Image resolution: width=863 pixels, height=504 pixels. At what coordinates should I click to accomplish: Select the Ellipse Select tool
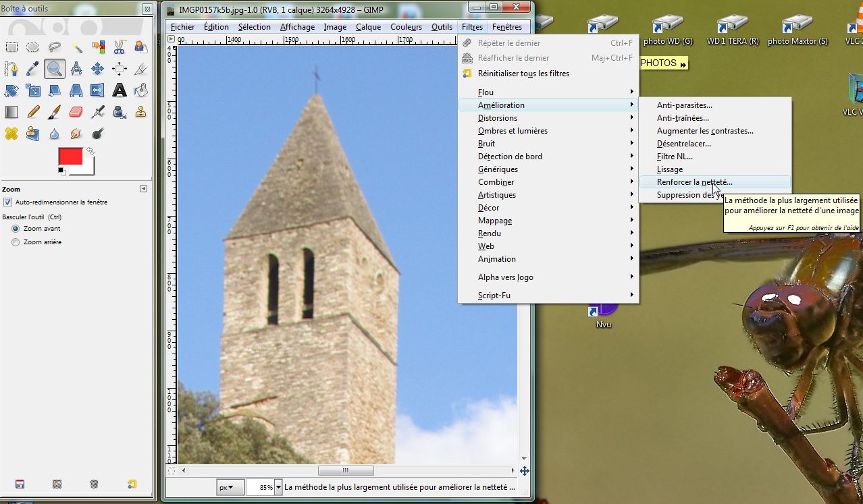[33, 47]
